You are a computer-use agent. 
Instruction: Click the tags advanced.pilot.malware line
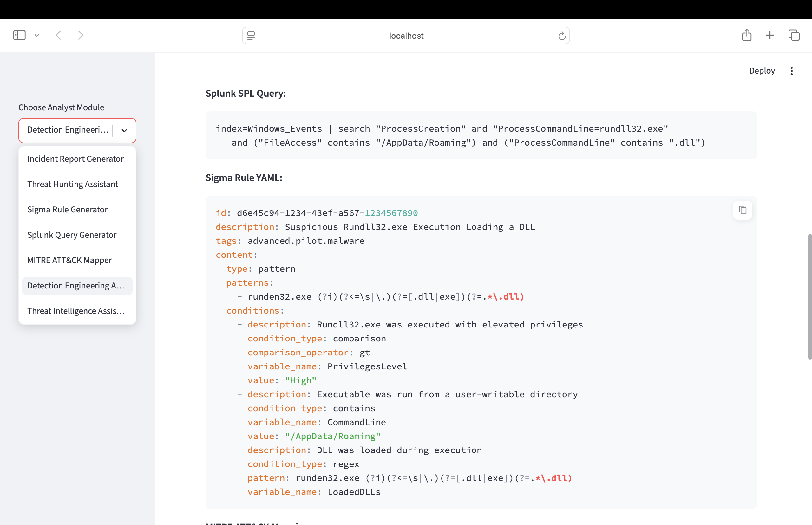(x=290, y=241)
